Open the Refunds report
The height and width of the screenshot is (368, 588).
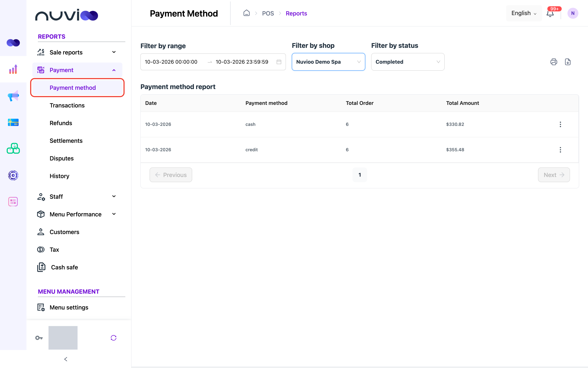tap(61, 123)
